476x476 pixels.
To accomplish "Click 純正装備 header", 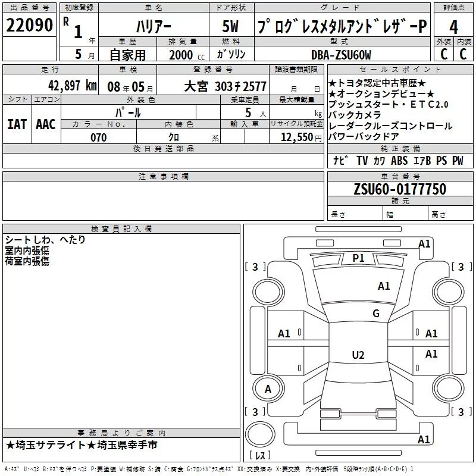I will [x=400, y=148].
